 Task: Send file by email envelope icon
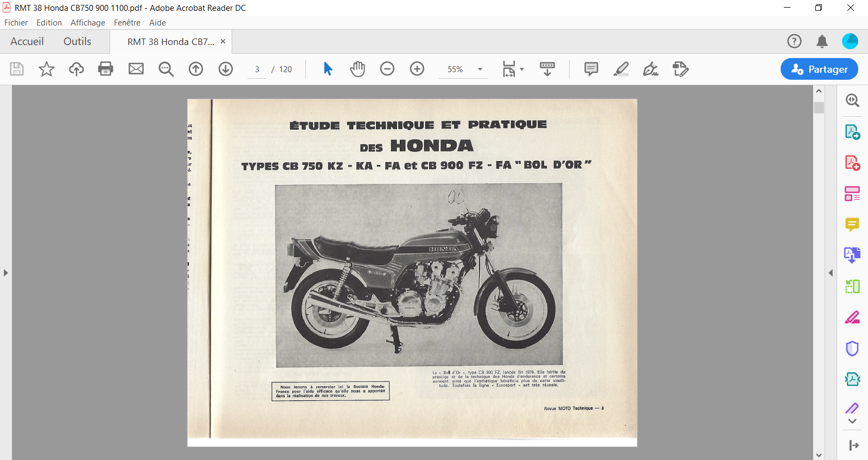click(136, 69)
